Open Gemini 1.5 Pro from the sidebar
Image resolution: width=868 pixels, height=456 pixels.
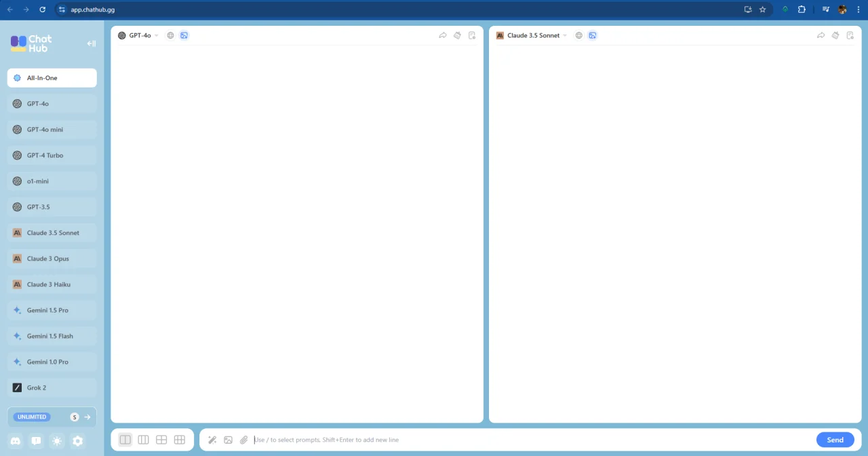[x=52, y=310]
